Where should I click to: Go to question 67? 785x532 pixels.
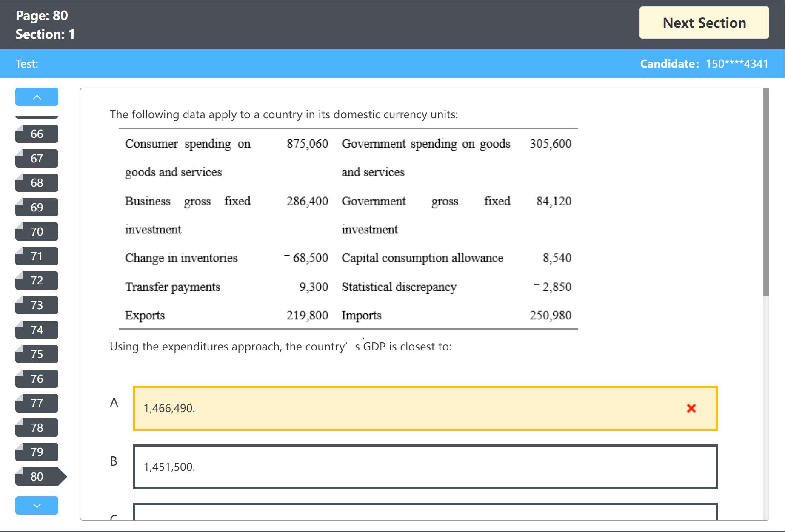click(37, 159)
